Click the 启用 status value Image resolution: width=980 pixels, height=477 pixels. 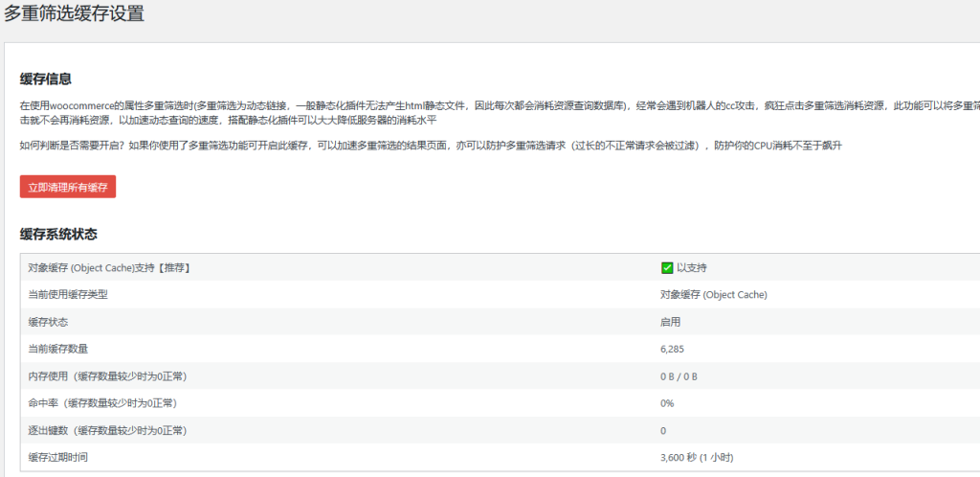pos(671,322)
